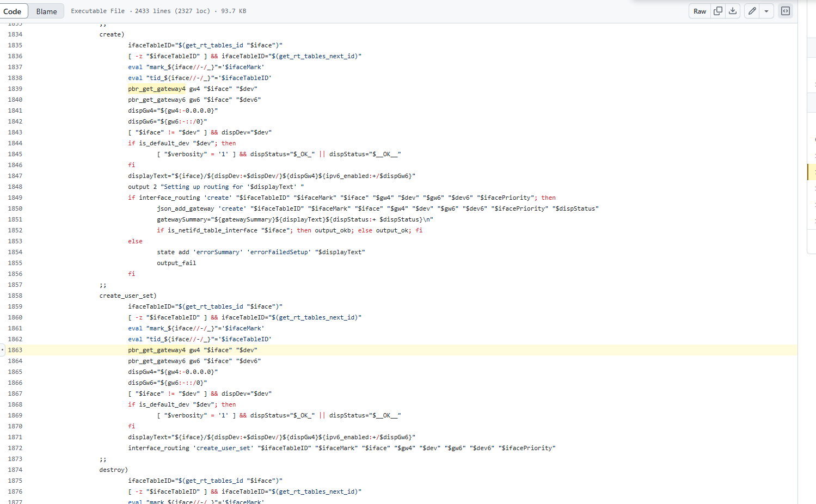Screen dimensions: 816x504
Task: Click the gatewaySummary assignment line
Action: [295, 219]
